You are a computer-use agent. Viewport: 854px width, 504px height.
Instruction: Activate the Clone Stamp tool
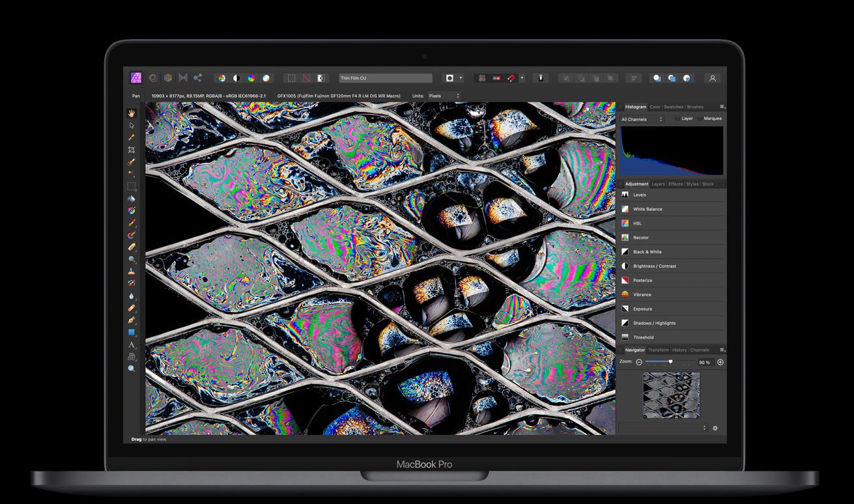coord(132,272)
